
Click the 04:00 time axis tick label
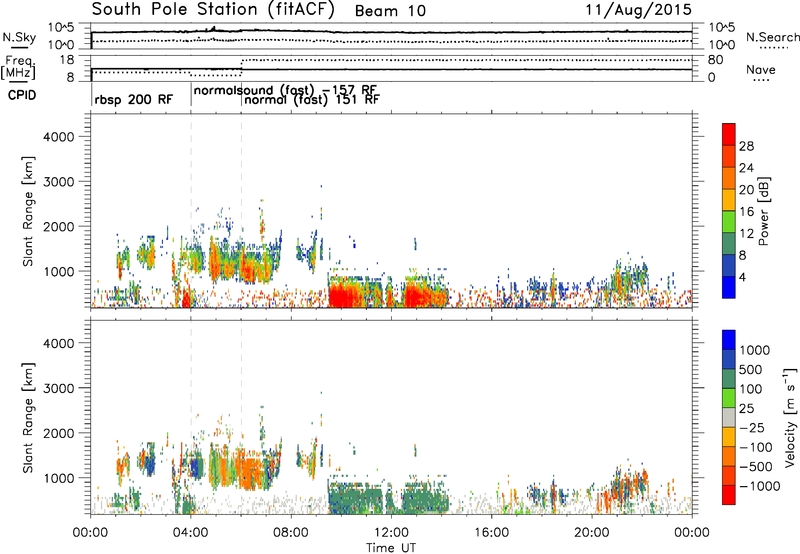191,533
